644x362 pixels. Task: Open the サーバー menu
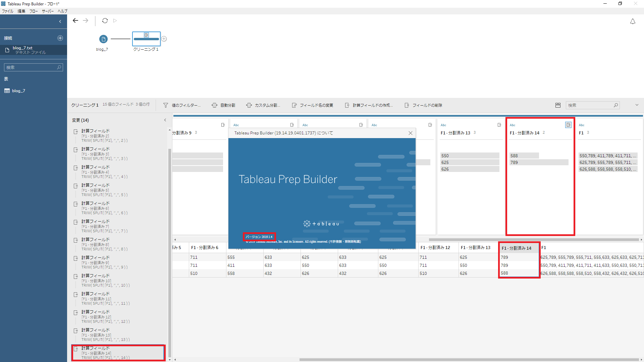48,11
